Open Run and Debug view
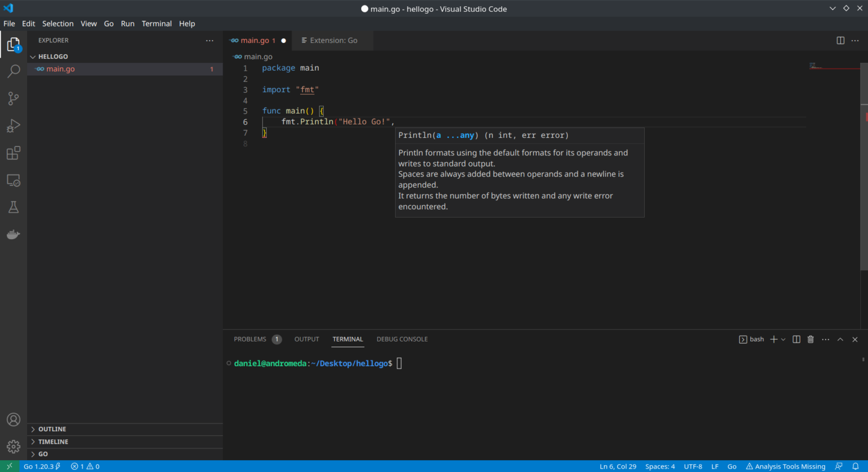 tap(14, 125)
